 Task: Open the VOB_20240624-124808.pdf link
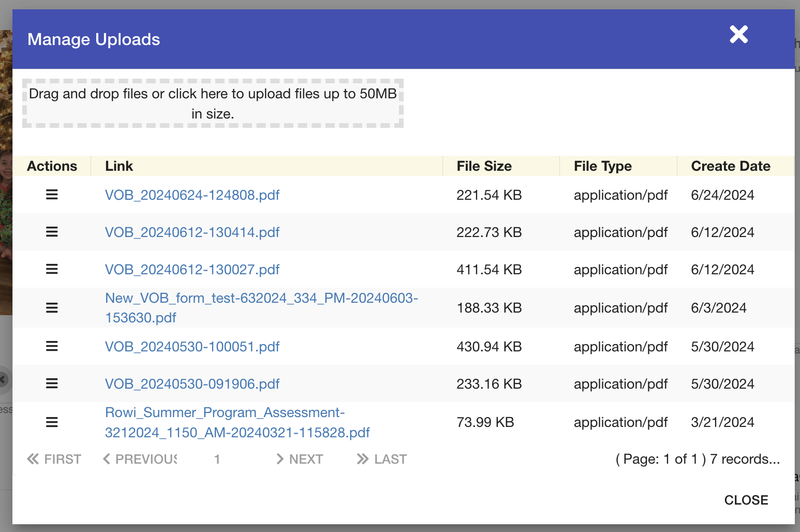[x=192, y=195]
